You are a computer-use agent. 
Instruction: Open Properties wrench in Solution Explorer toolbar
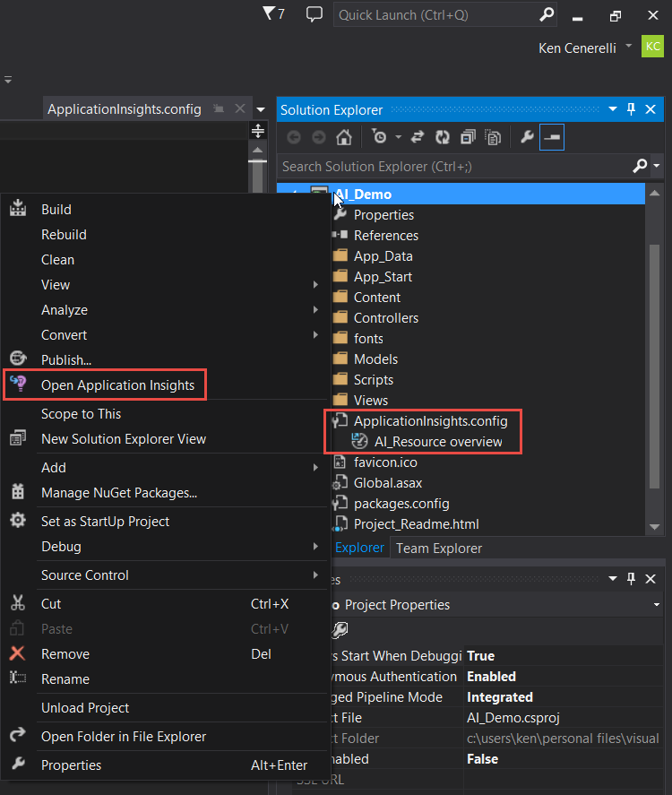(527, 137)
